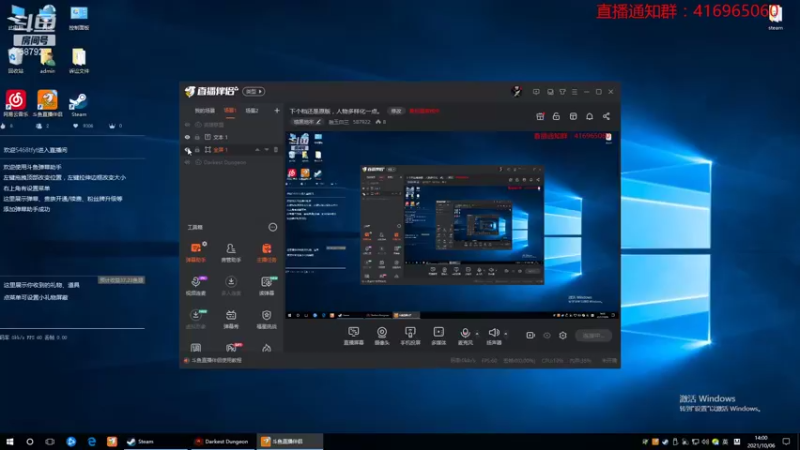Click the live preview canvas
Image resolution: width=800 pixels, height=450 pixels.
452,225
